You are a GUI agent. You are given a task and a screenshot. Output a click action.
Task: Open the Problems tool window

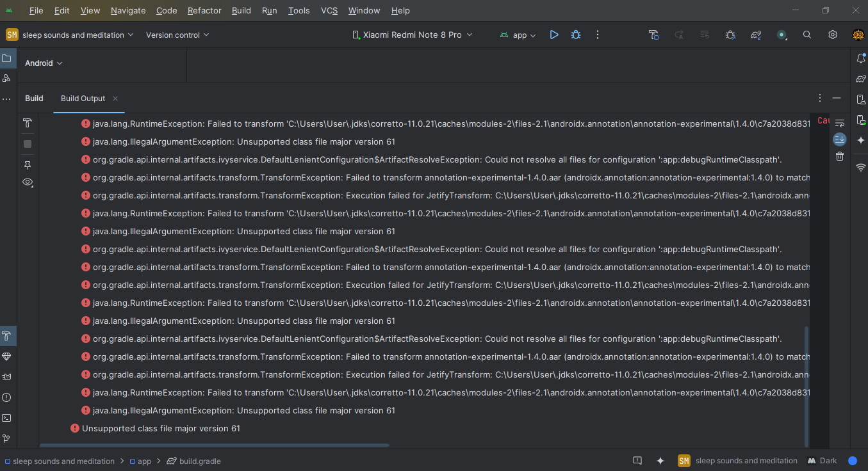6,397
